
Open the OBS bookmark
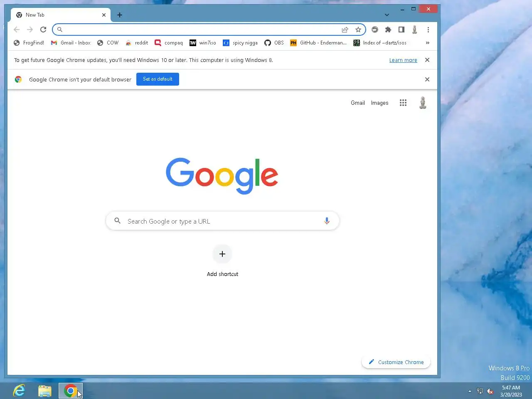point(274,43)
